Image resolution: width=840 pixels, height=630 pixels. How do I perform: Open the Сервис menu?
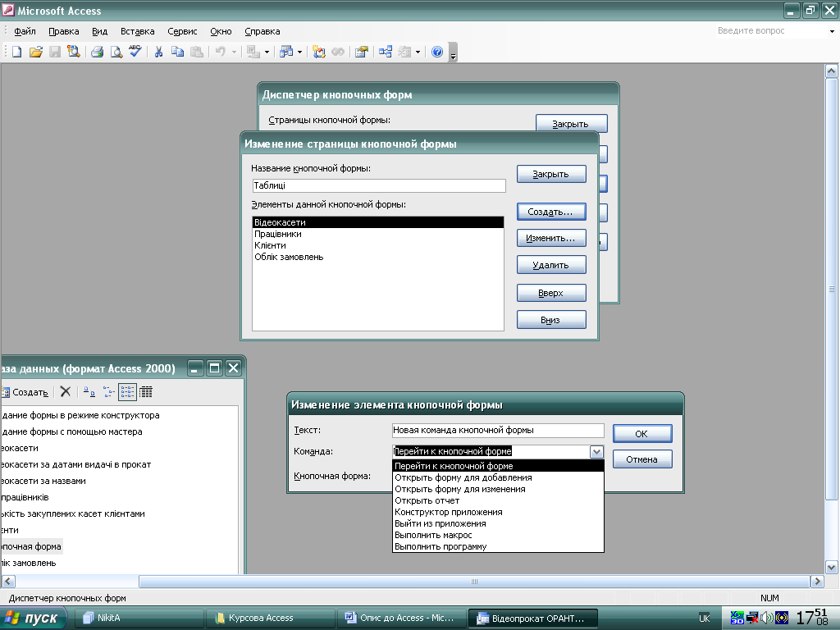point(182,31)
